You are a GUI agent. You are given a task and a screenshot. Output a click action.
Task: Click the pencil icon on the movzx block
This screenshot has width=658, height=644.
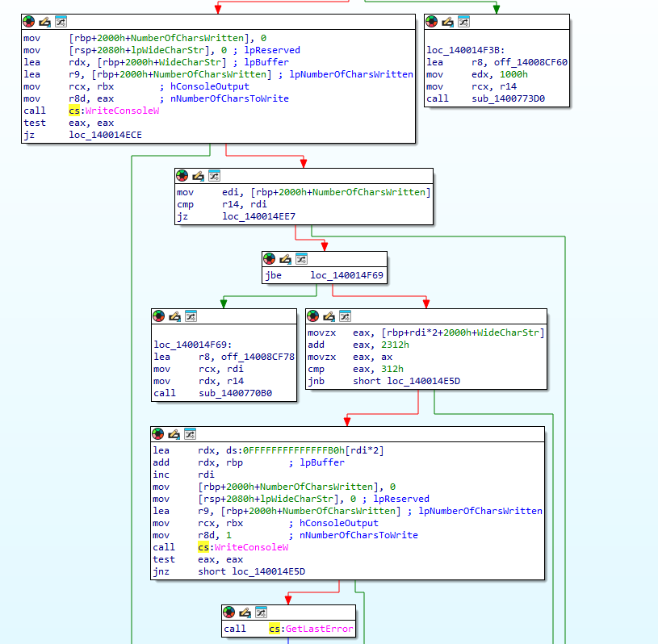pyautogui.click(x=329, y=316)
